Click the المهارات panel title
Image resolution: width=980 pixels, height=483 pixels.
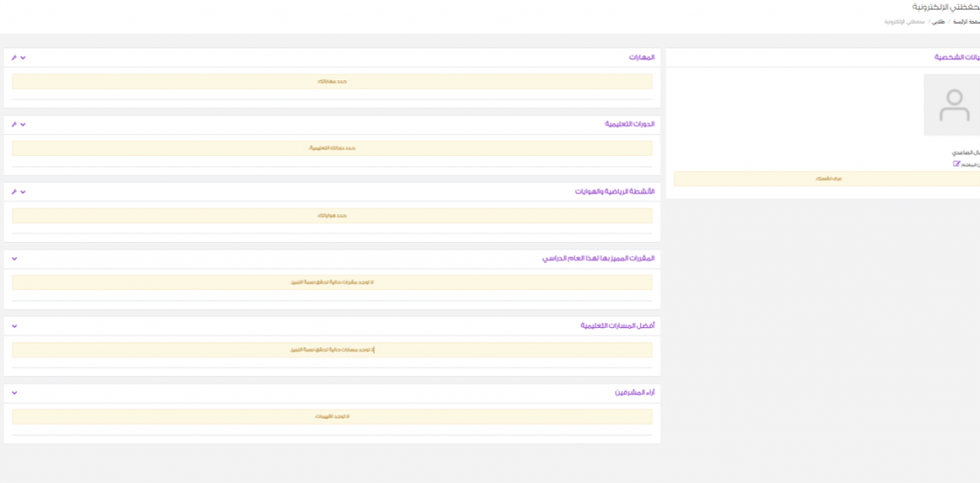click(641, 57)
